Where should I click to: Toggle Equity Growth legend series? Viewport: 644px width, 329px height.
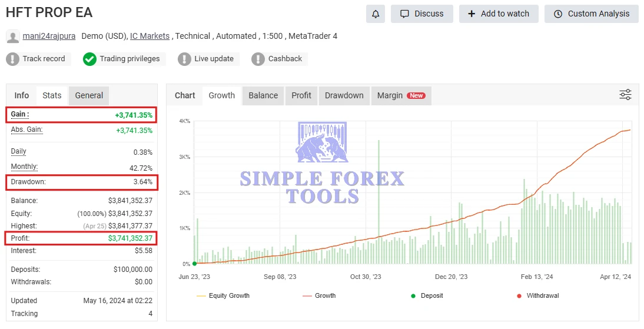tap(223, 295)
